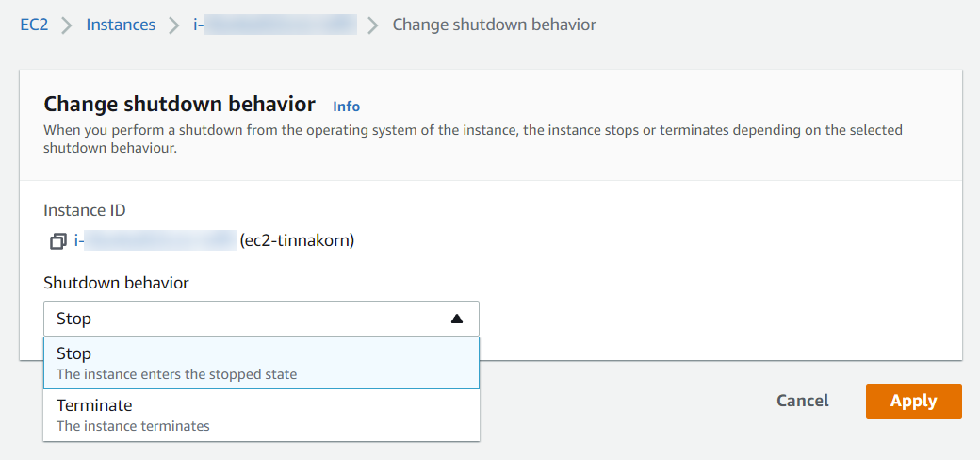Click 'The instance enters the stopped state' text
The image size is (980, 460).
click(x=177, y=375)
